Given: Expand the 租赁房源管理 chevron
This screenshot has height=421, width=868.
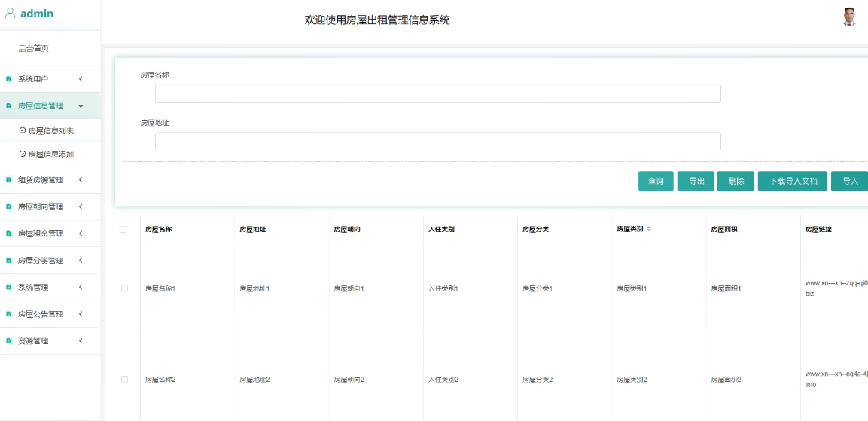Looking at the screenshot, I should (81, 180).
